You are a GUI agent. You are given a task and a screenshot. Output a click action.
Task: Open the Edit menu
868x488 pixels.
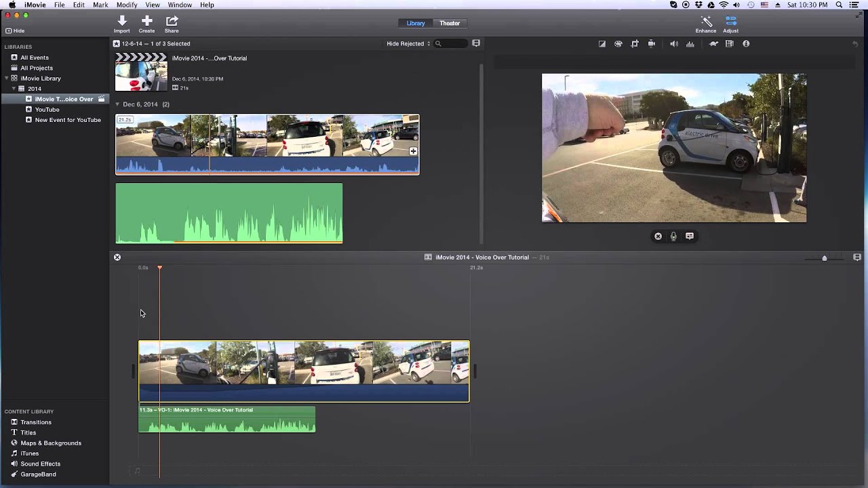(79, 5)
